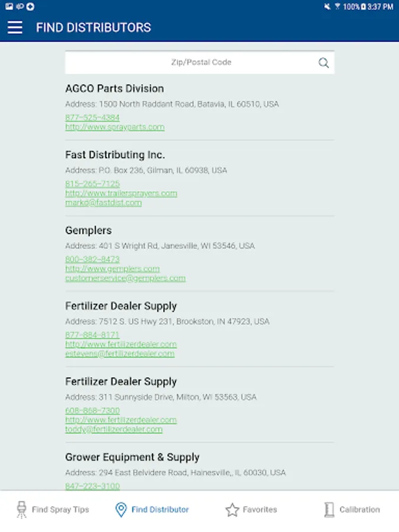Switch to the Find Spray Tips tab

pos(60,510)
